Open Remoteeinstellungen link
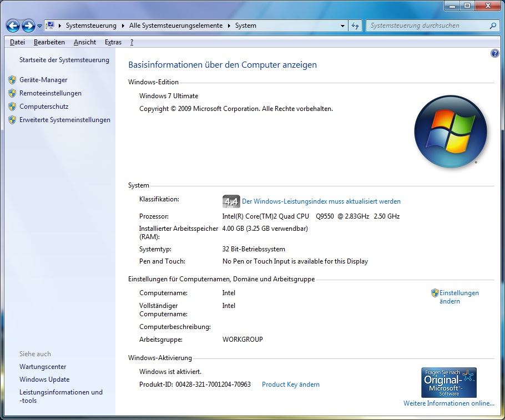 coord(50,93)
